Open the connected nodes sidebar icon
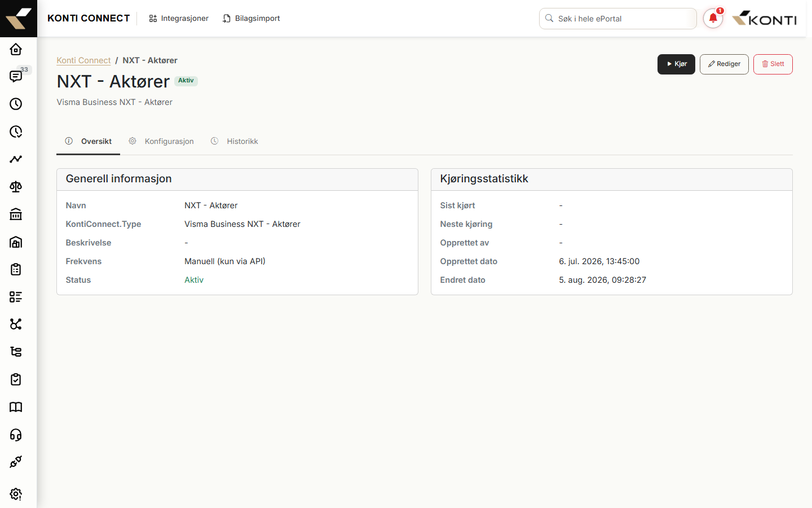Viewport: 812px width, 508px height. 16,324
